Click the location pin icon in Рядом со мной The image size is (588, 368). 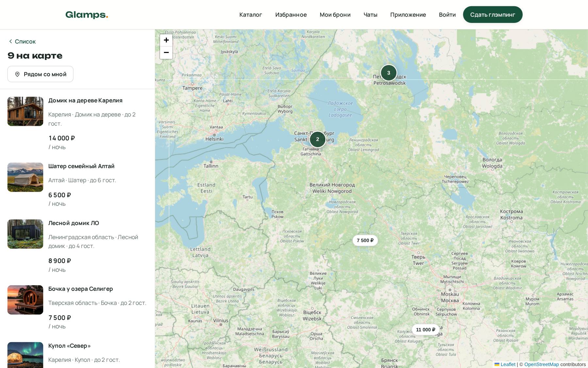17,74
